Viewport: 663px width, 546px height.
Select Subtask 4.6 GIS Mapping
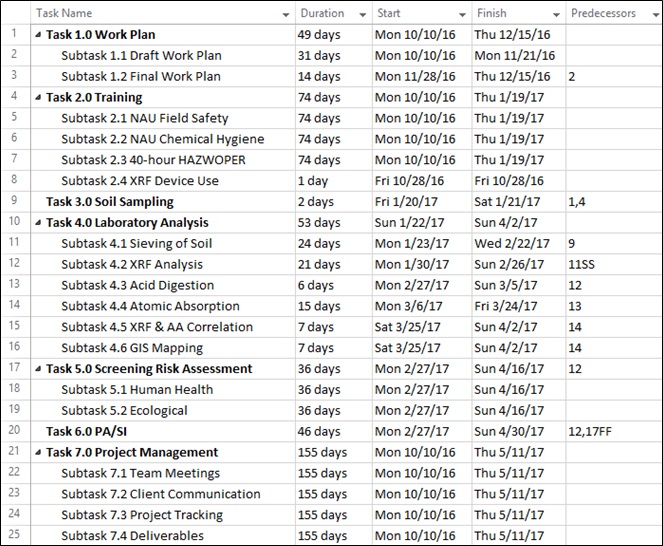tap(132, 348)
